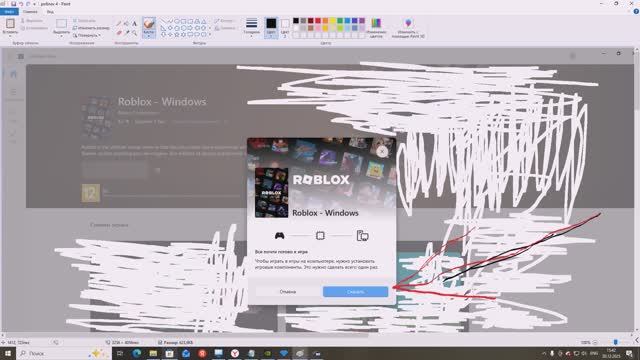Pick the orange palette swatch
This screenshot has height=360, width=640.
click(x=325, y=21)
